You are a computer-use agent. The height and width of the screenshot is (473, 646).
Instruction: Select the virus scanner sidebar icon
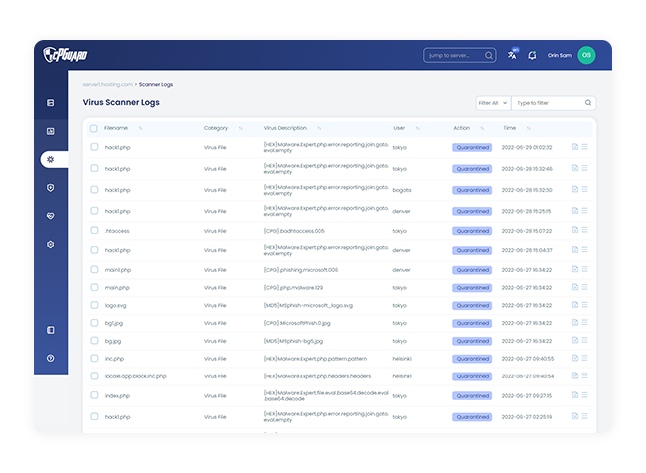50,159
